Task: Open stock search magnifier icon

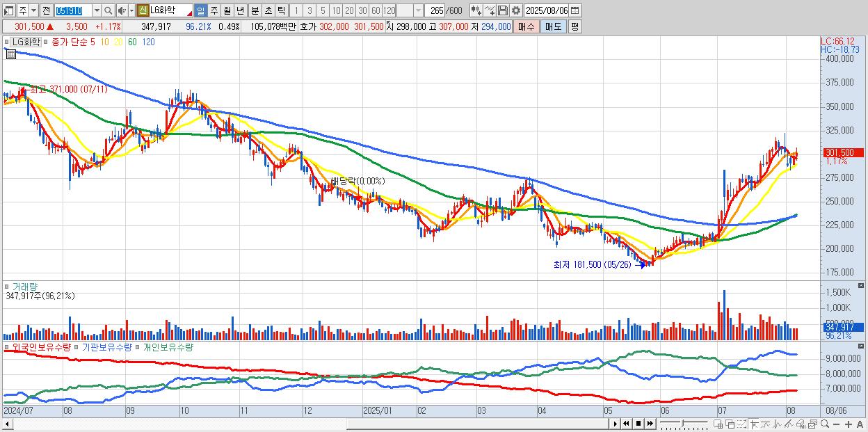Action: click(x=108, y=11)
